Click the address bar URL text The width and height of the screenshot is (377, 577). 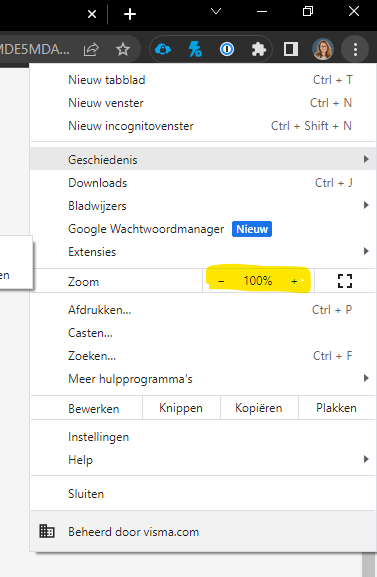[x=35, y=49]
